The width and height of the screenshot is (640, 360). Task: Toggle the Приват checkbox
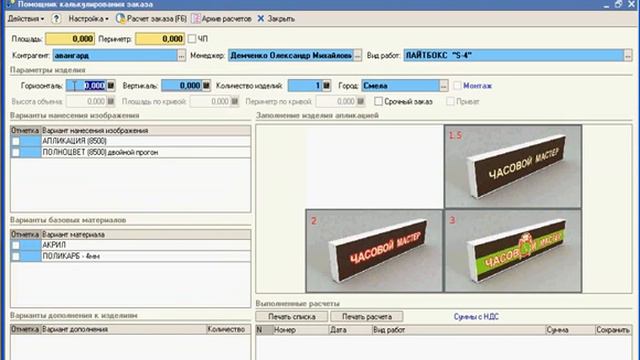coord(450,101)
